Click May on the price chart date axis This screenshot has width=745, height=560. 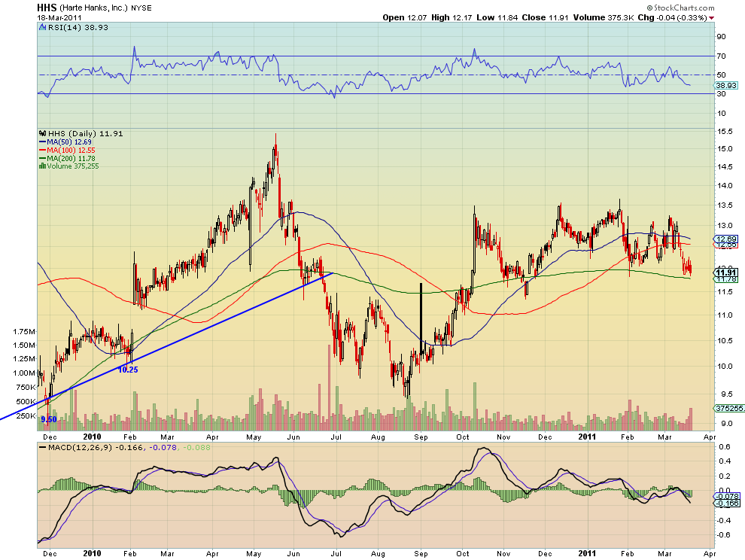coord(254,437)
